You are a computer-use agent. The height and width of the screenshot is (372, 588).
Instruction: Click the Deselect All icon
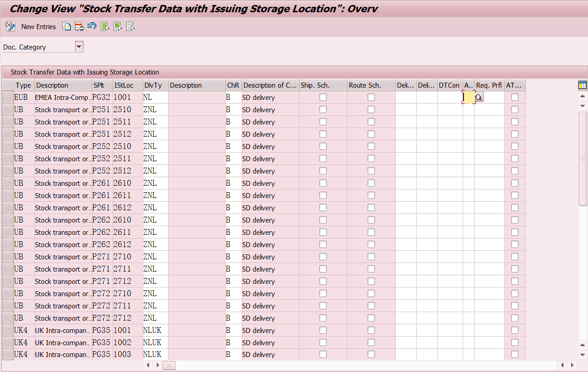[x=130, y=26]
